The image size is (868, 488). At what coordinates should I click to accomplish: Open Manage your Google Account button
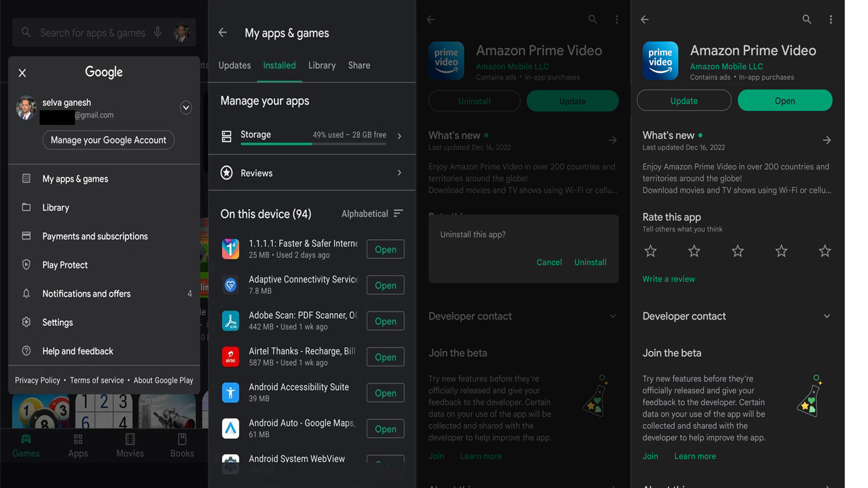[109, 140]
